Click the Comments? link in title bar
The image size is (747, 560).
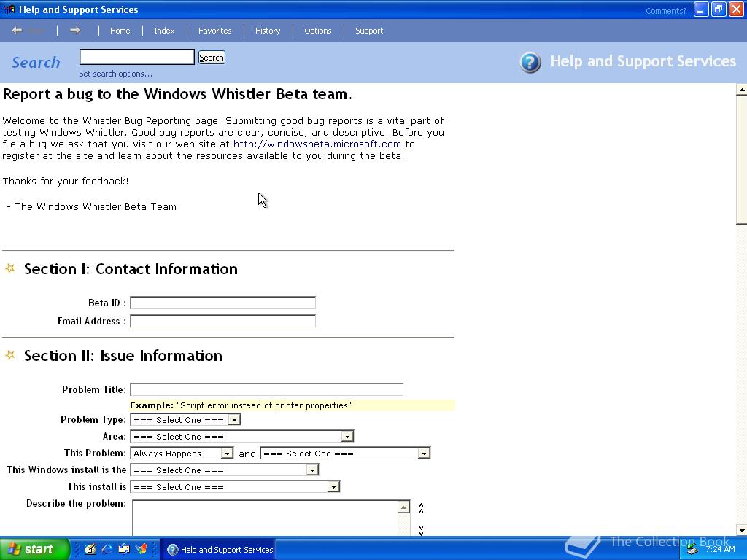click(x=666, y=11)
